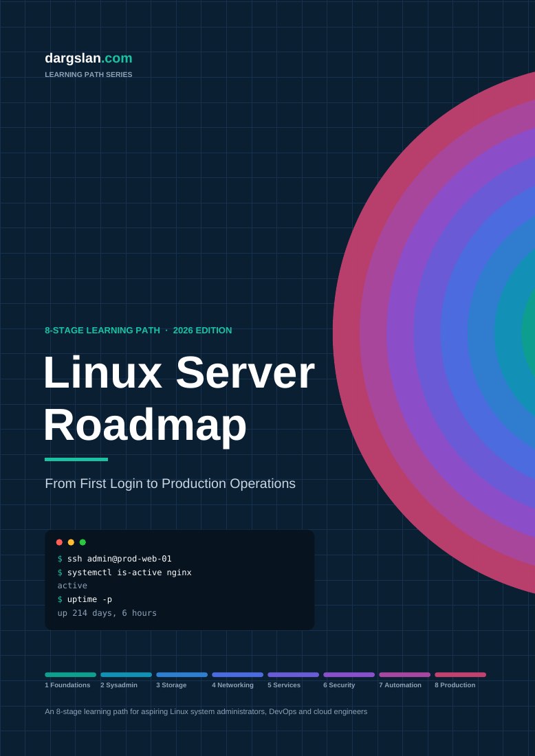Click the color bar above Automation
The height and width of the screenshot is (756, 535).
[x=405, y=674]
